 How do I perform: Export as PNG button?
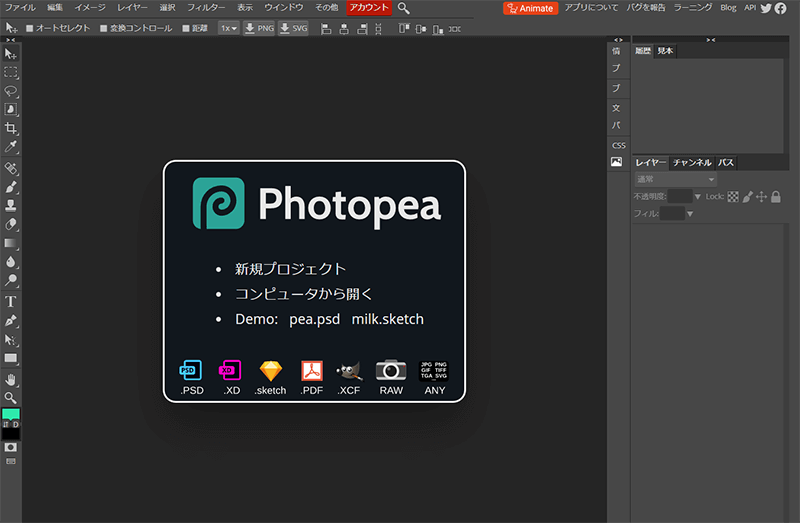(259, 29)
